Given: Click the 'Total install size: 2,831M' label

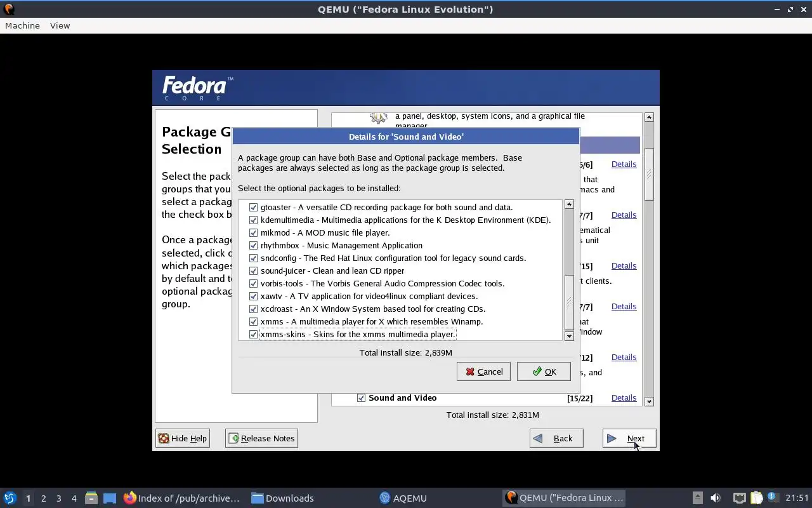Looking at the screenshot, I should pos(493,415).
